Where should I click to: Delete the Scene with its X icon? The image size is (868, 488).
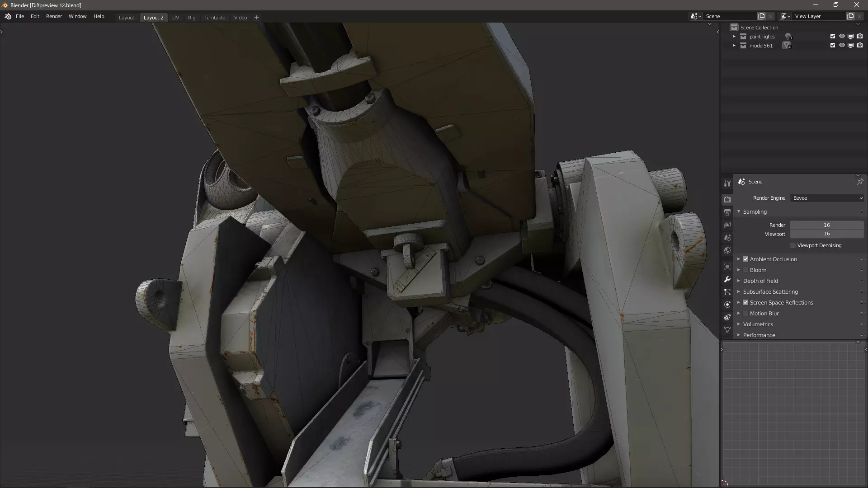(x=770, y=16)
